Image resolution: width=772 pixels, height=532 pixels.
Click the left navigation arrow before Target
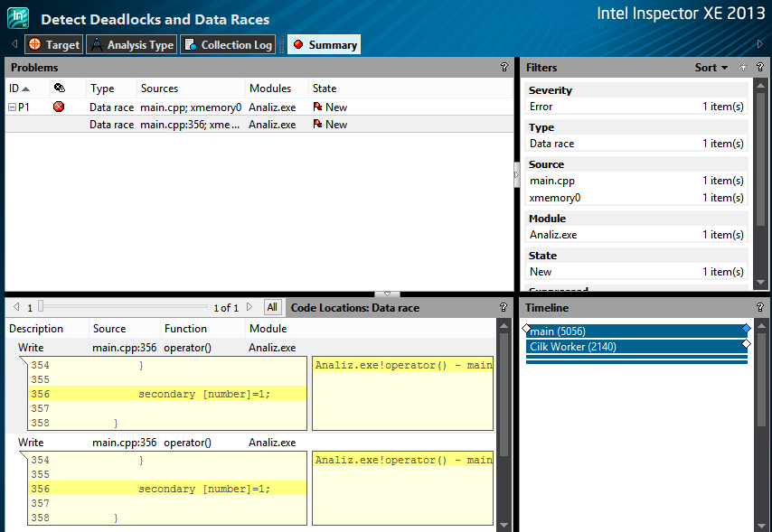pos(14,43)
